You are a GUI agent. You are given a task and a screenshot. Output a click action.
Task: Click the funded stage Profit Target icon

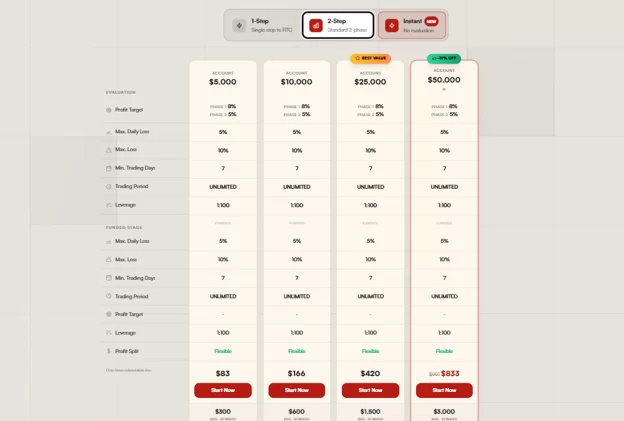(x=109, y=314)
